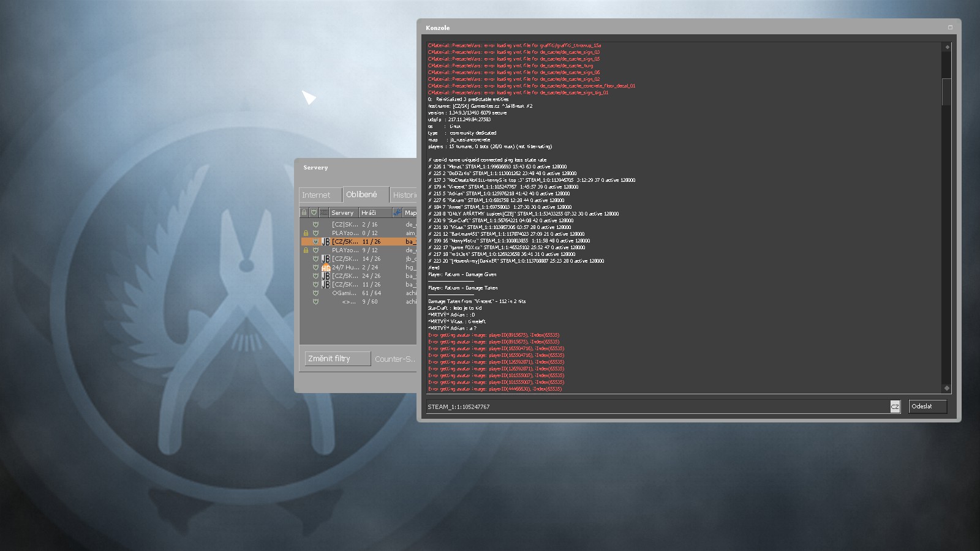Image resolution: width=980 pixels, height=551 pixels.
Task: Click the CZ language indicator in console
Action: [895, 407]
